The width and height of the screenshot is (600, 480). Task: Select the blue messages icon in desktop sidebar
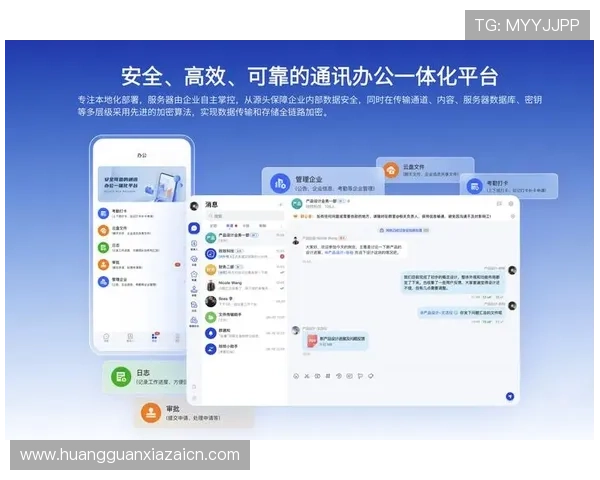tap(194, 229)
